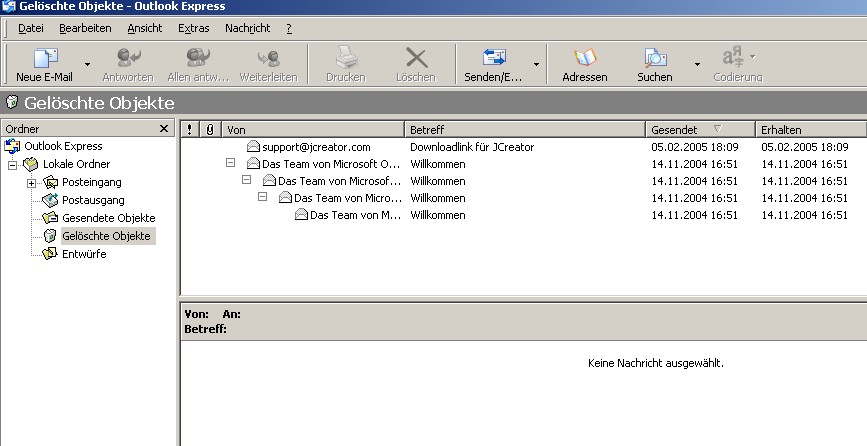Open the Entwürfe folder

coord(84,254)
